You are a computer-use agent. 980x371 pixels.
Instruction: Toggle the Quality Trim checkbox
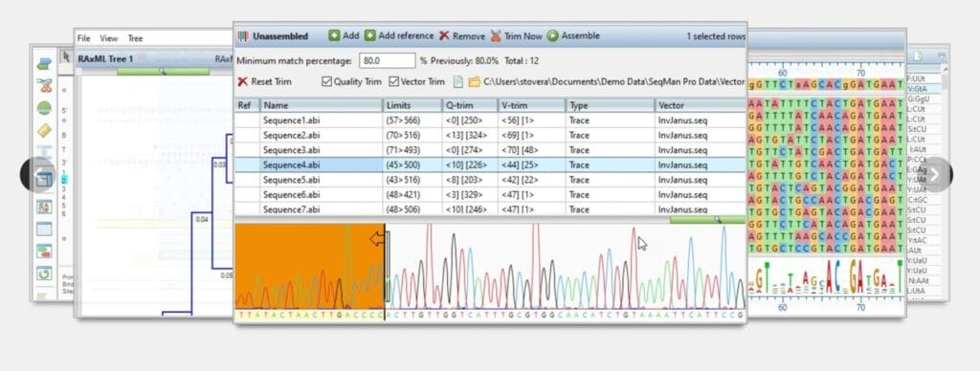(x=326, y=82)
